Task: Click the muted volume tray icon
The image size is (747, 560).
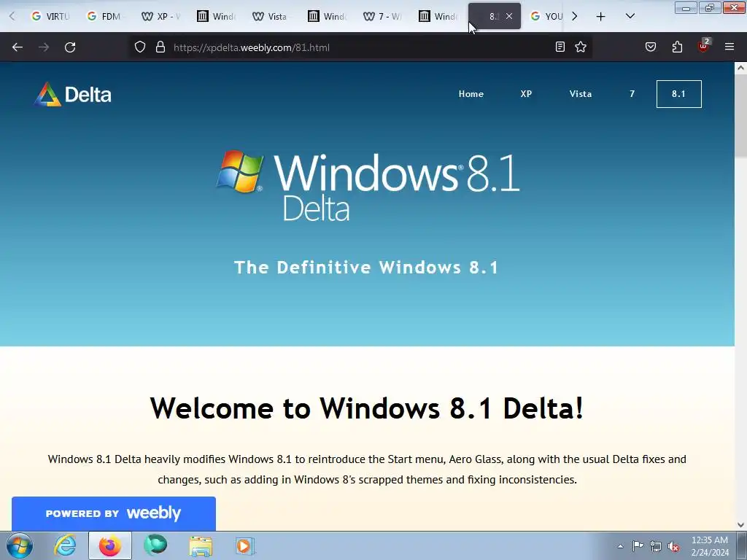Action: point(673,547)
